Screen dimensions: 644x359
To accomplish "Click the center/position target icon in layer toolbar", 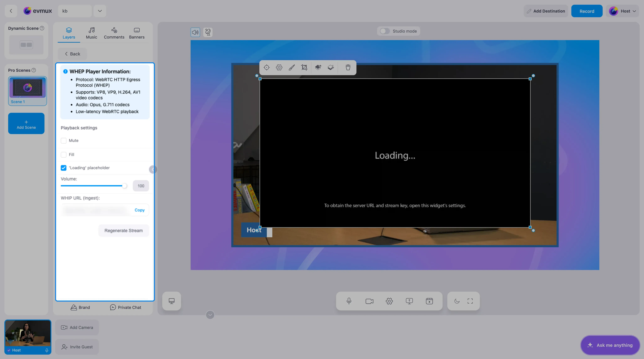I will pos(267,68).
